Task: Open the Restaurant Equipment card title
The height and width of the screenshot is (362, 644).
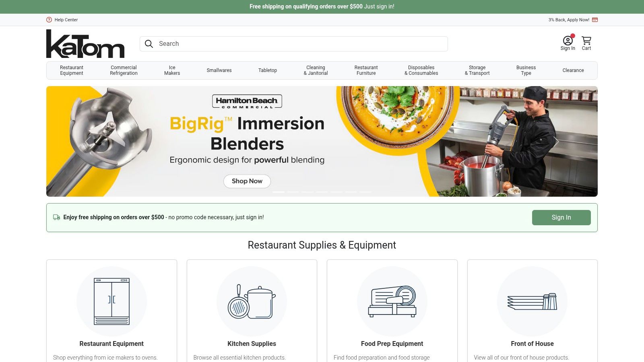Action: 111,344
